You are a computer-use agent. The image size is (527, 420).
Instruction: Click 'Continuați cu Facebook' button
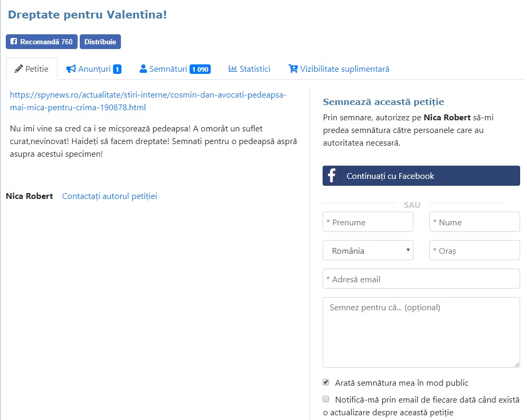[x=421, y=176]
